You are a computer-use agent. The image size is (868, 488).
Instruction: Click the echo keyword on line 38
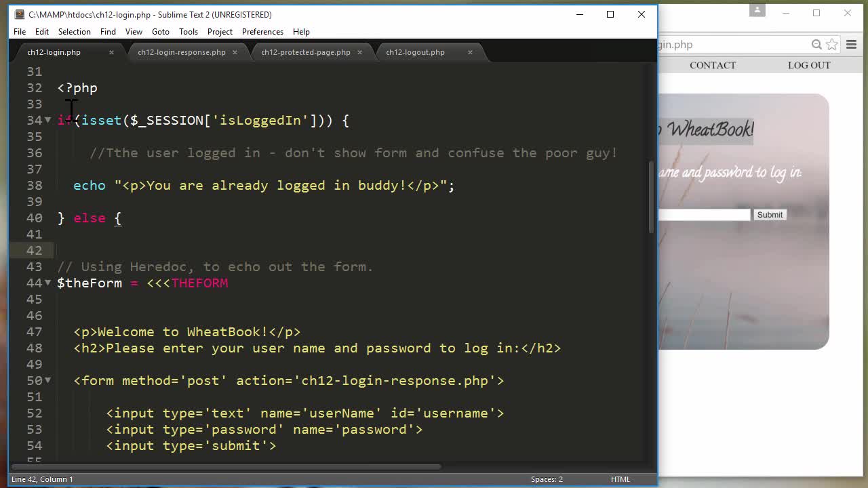pos(90,185)
